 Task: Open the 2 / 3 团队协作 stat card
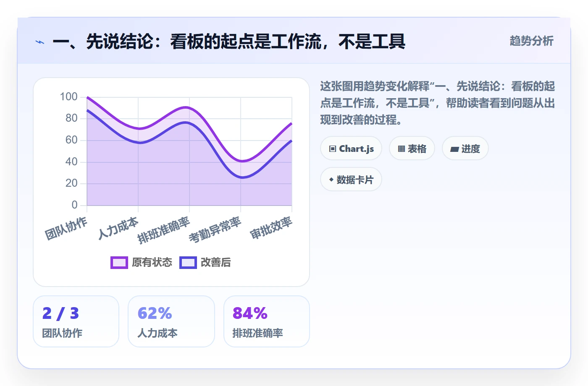pos(76,321)
